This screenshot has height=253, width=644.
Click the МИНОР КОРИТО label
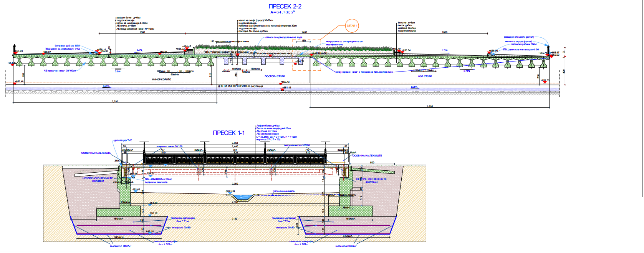click(x=161, y=80)
